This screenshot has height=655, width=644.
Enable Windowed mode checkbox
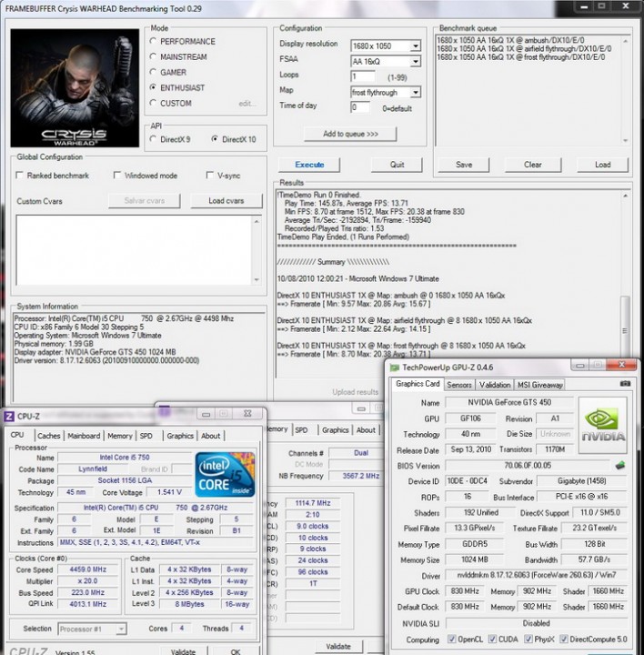tap(117, 175)
